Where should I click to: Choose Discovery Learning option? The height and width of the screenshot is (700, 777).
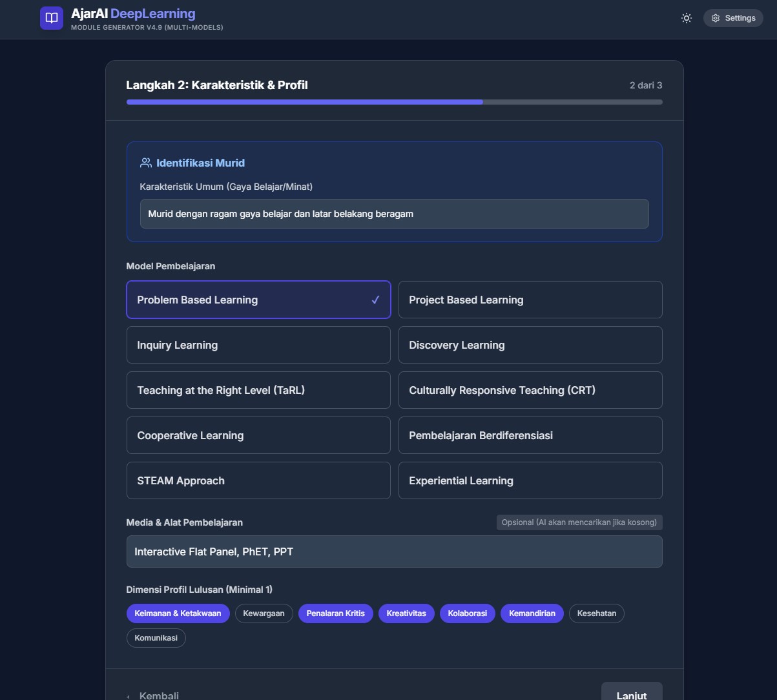pyautogui.click(x=530, y=345)
